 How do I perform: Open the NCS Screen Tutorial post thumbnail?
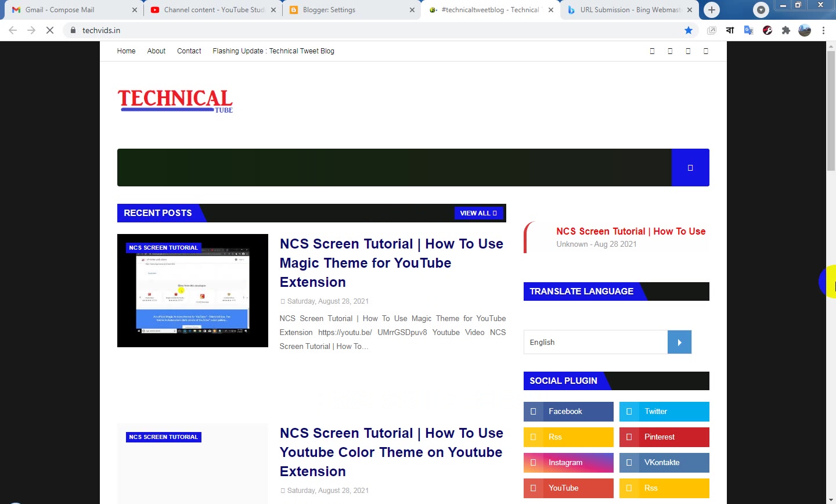click(x=193, y=290)
